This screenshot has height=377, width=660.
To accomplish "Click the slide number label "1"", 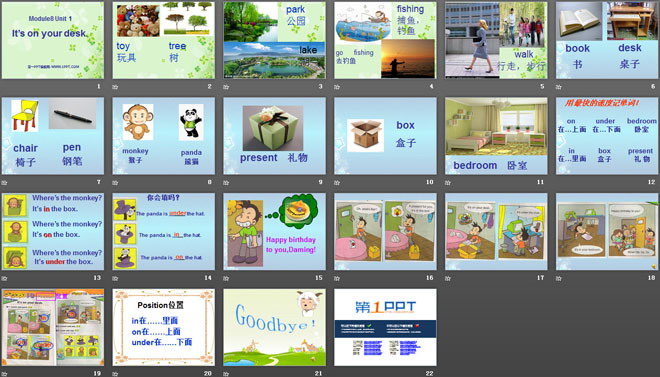I will (99, 87).
